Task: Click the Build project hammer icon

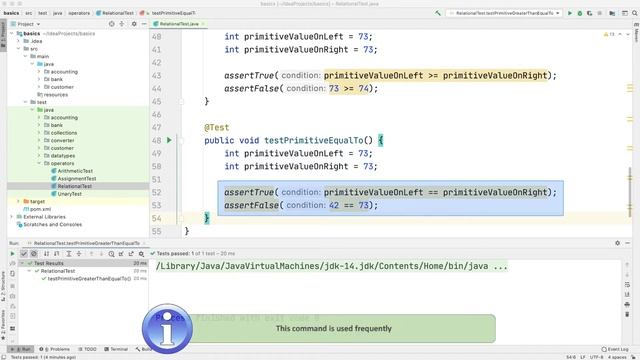Action: [438, 13]
